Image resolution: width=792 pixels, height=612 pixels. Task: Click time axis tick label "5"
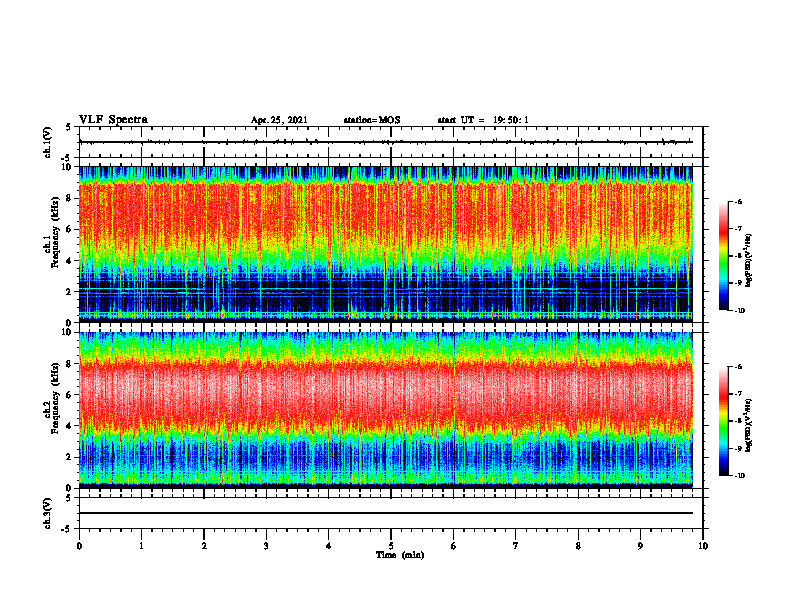tap(391, 546)
